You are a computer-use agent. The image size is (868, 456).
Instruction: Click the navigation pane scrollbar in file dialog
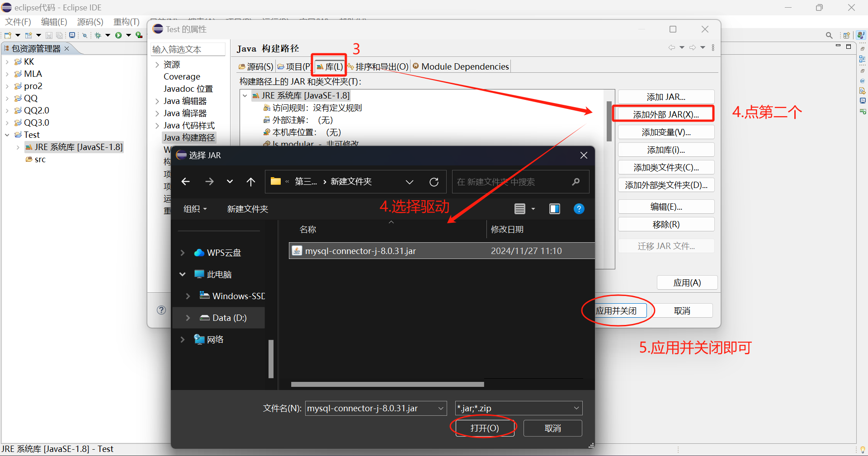271,358
